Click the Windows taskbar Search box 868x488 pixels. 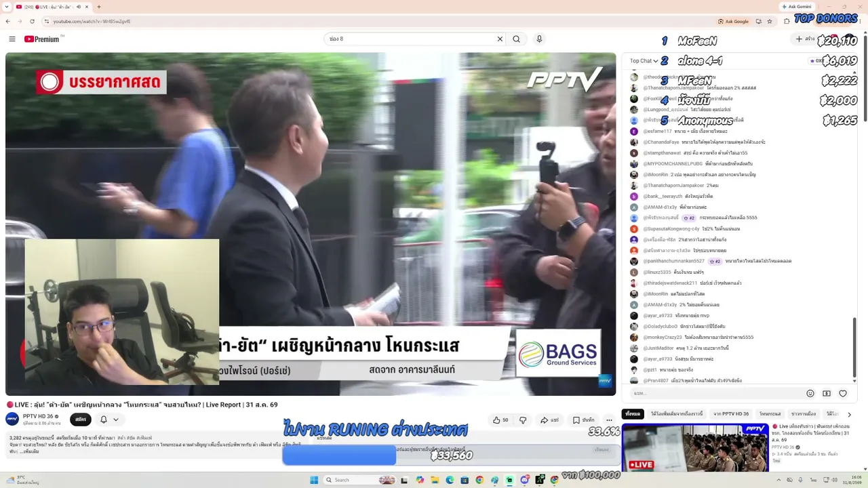coord(359,480)
